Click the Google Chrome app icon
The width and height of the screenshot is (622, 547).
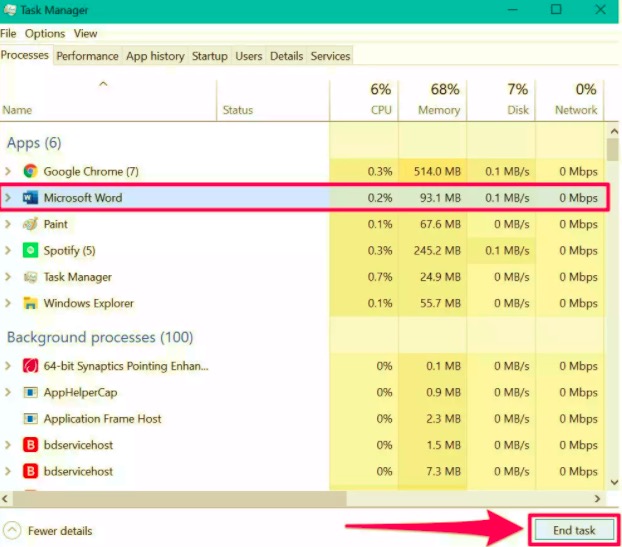tap(31, 171)
